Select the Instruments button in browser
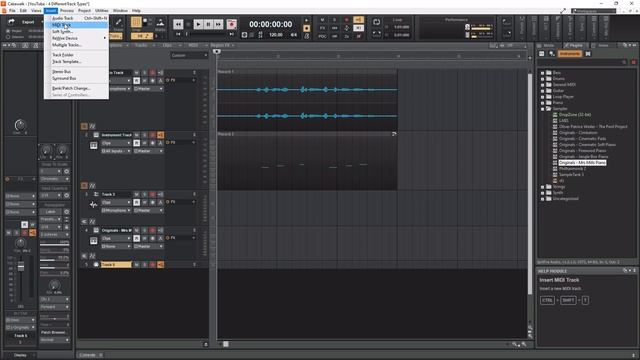The image size is (640, 360). (569, 53)
